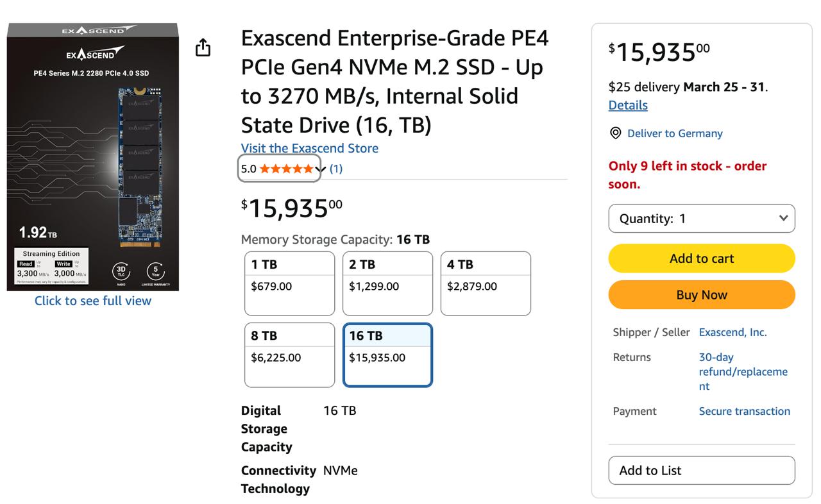Open the delivery Details link
The width and height of the screenshot is (821, 504).
627,105
